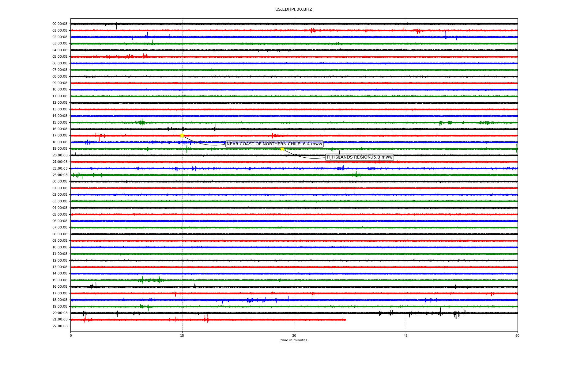The width and height of the screenshot is (588, 368).
Task: Click the upper 12:00:08 row label
Action: [60, 103]
